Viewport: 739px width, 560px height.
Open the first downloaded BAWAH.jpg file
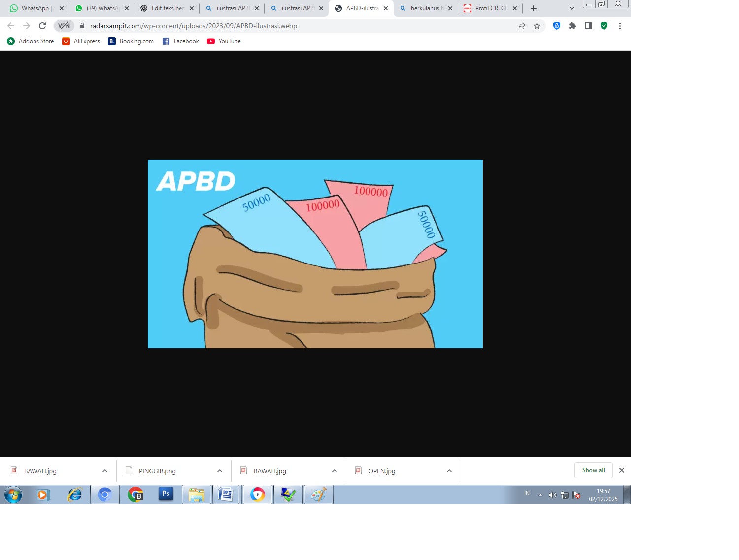(x=40, y=471)
